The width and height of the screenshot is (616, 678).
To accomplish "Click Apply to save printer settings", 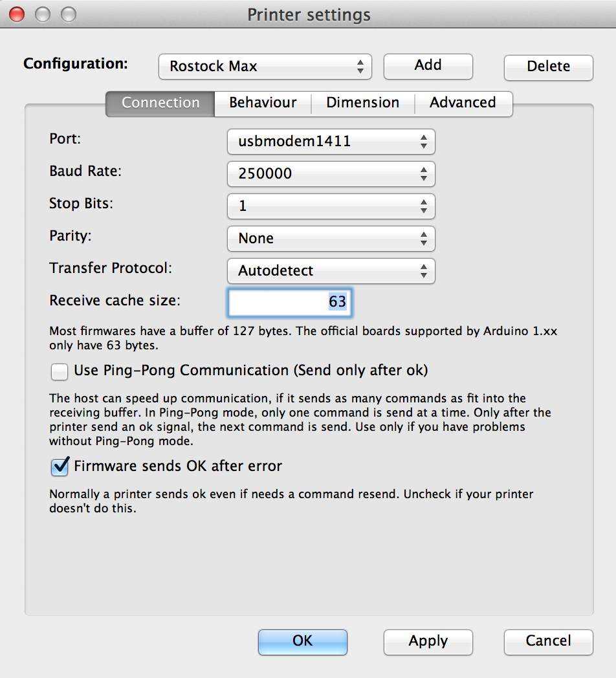I will pyautogui.click(x=428, y=642).
